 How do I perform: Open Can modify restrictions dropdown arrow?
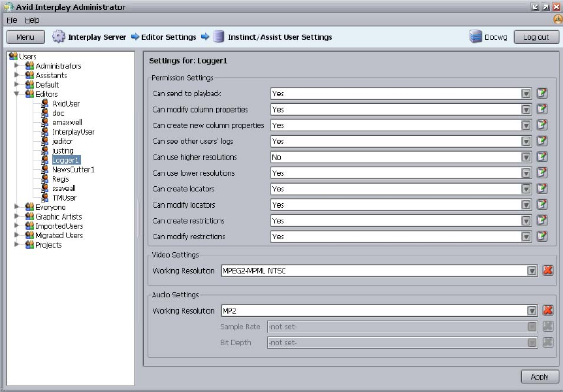(526, 237)
